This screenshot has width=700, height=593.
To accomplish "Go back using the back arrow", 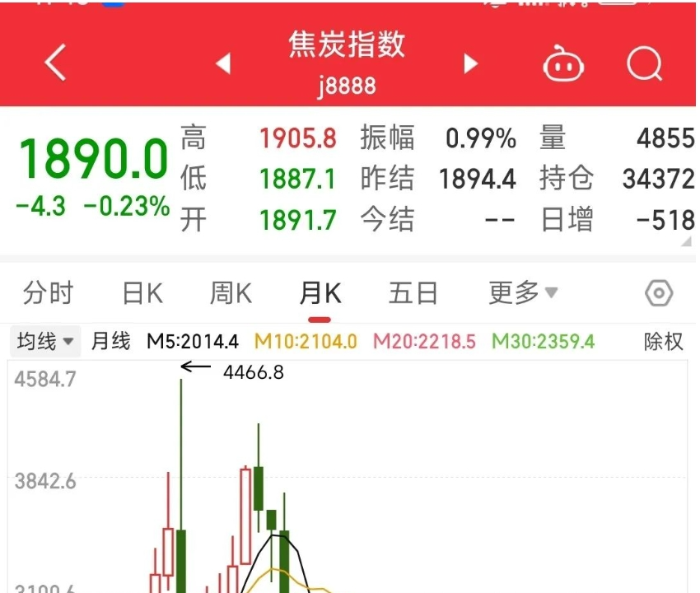I will (54, 64).
